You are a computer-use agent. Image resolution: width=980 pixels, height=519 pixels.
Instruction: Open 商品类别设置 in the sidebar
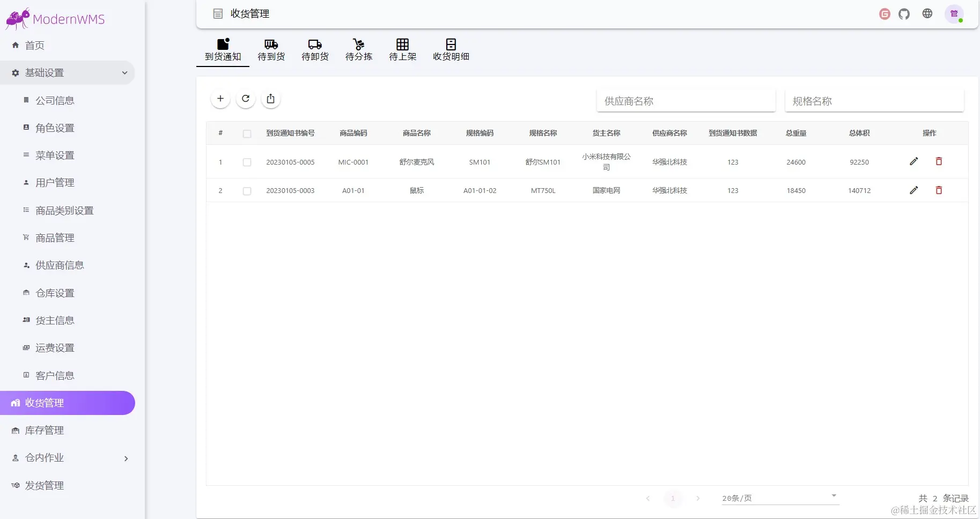[64, 210]
